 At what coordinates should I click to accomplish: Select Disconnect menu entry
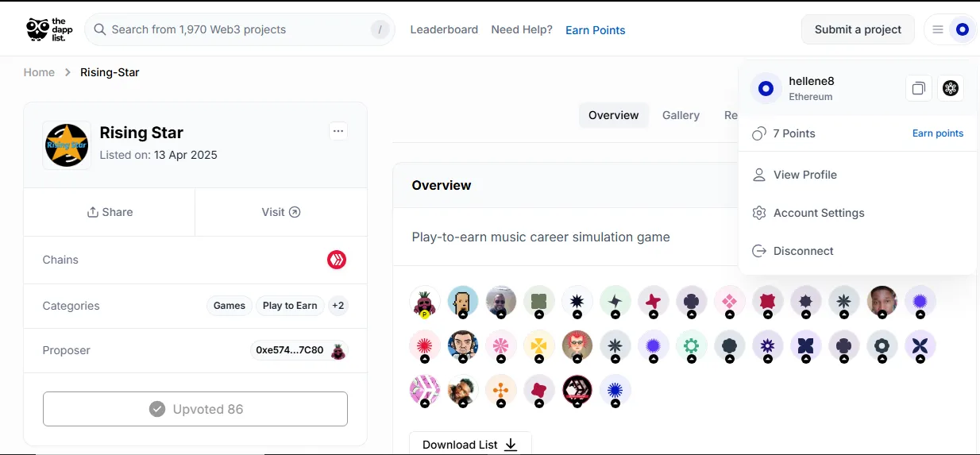[858, 251]
